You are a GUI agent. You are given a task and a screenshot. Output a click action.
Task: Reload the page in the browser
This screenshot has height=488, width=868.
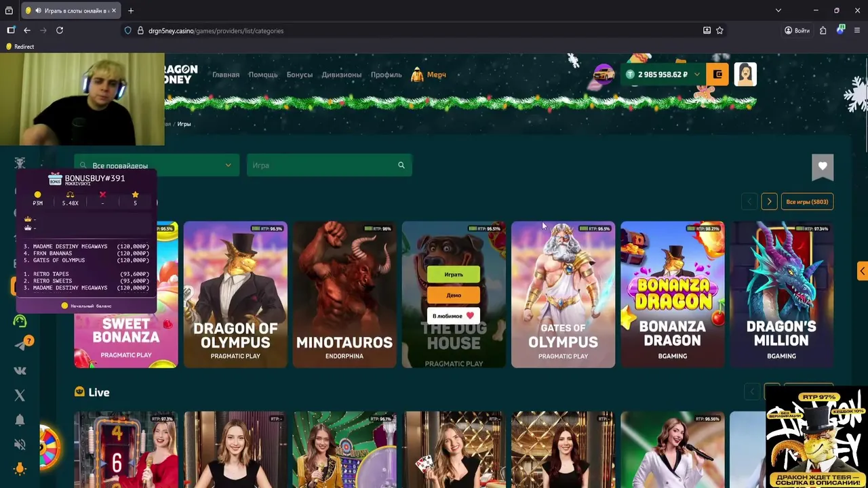60,30
